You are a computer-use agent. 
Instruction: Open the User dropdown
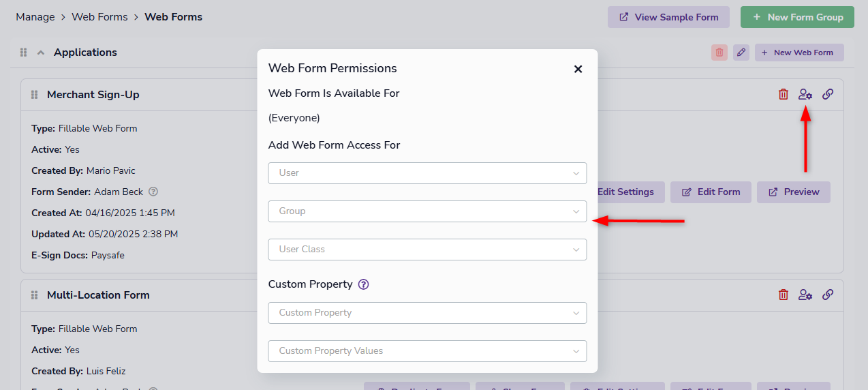click(x=427, y=173)
